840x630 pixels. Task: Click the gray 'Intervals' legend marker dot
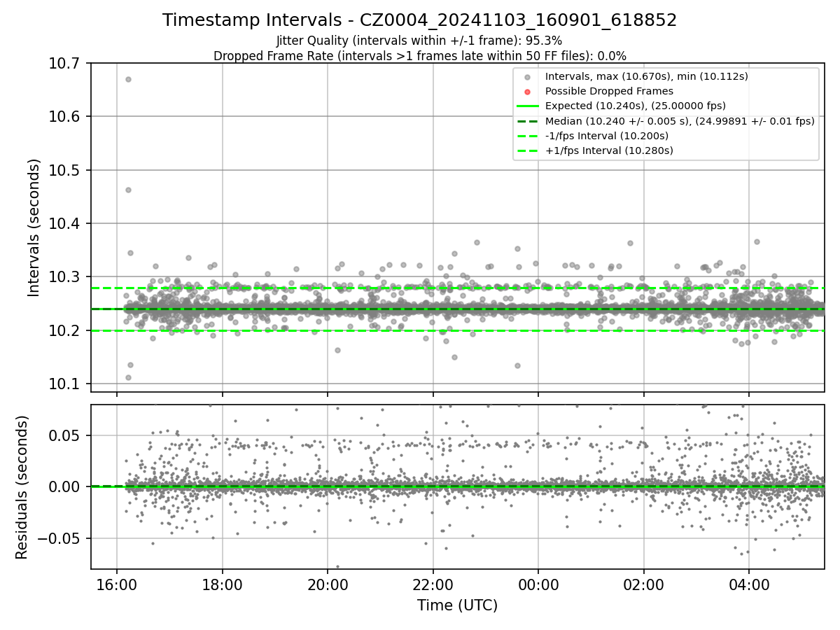tap(527, 77)
